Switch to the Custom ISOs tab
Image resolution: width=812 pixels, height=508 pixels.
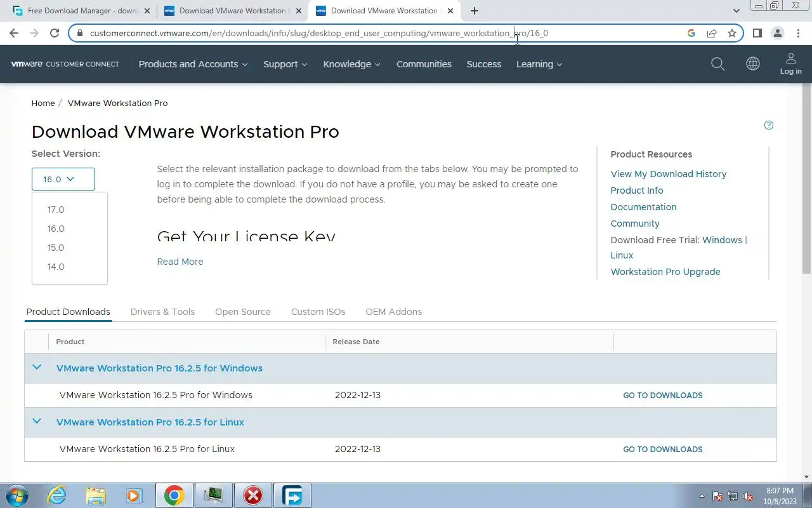tap(318, 312)
